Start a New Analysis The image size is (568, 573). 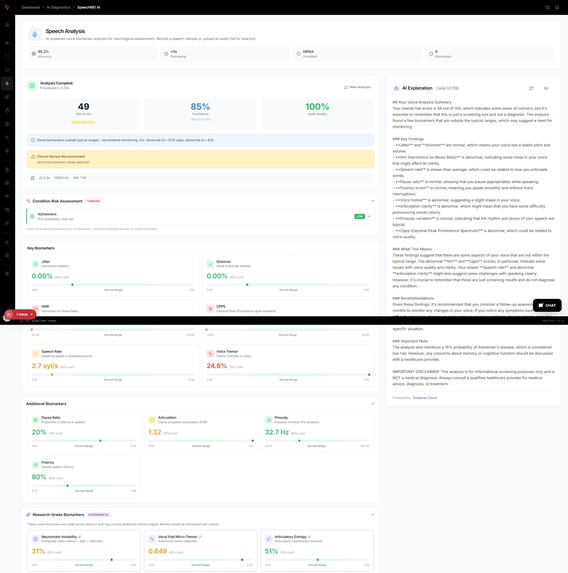(x=357, y=87)
